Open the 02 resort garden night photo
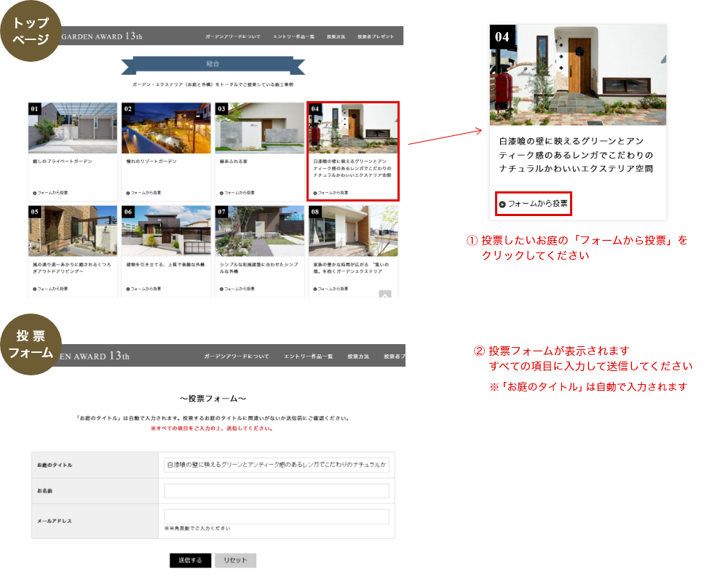This screenshot has width=728, height=582. pos(165,127)
